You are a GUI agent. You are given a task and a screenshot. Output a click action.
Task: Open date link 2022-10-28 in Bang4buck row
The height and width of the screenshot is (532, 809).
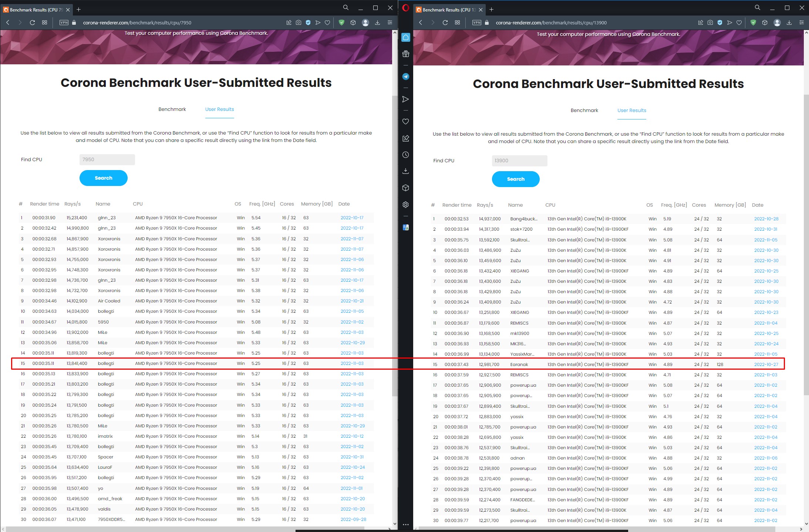point(766,219)
